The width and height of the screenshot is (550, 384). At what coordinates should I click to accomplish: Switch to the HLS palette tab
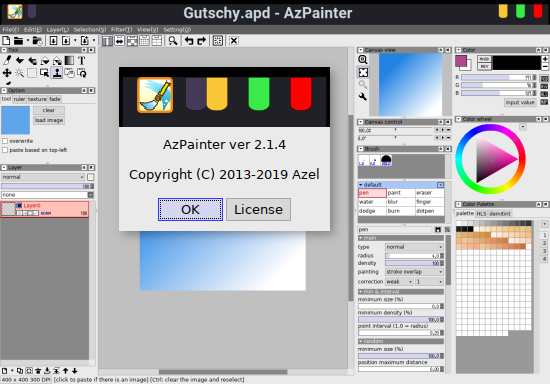click(481, 214)
